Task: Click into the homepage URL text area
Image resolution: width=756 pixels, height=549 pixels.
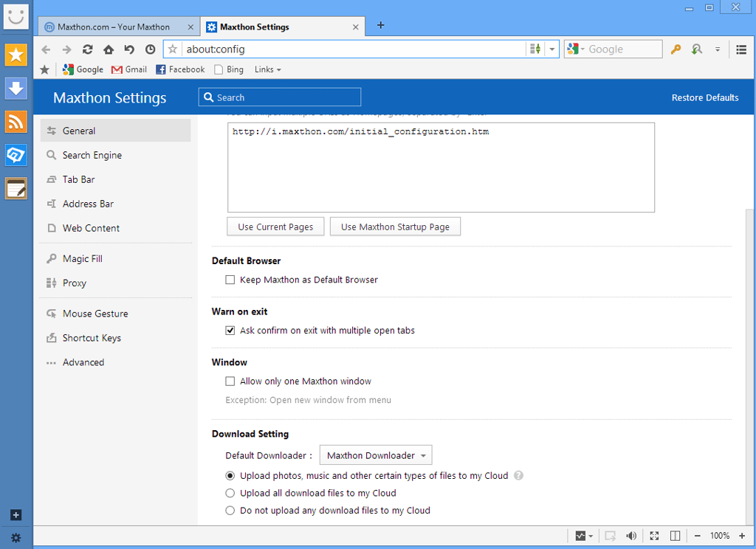Action: [441, 168]
